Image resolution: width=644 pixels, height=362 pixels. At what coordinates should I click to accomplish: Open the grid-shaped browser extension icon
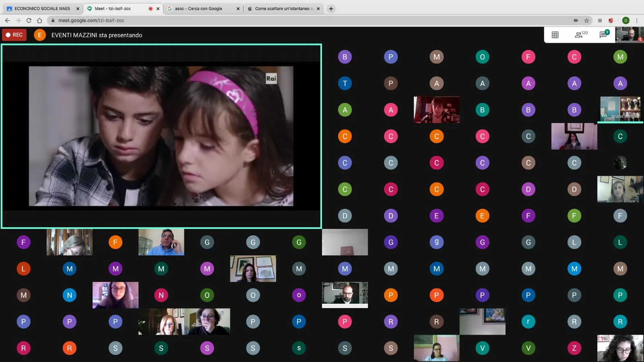click(x=600, y=21)
